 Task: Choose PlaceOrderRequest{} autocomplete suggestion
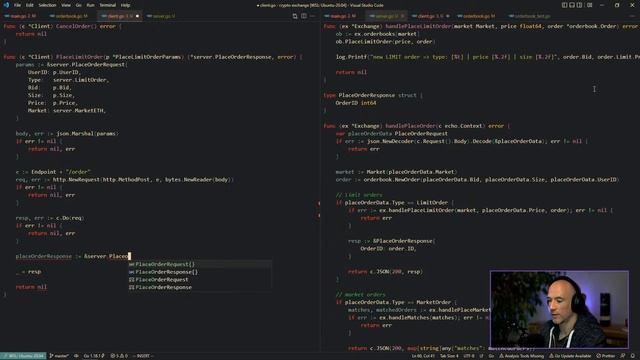tap(200, 264)
